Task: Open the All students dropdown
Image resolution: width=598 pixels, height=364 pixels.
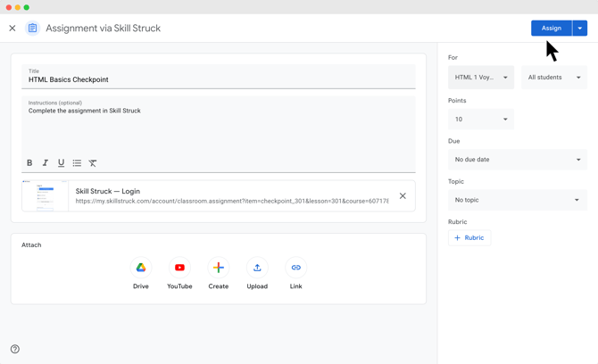Action: click(553, 78)
